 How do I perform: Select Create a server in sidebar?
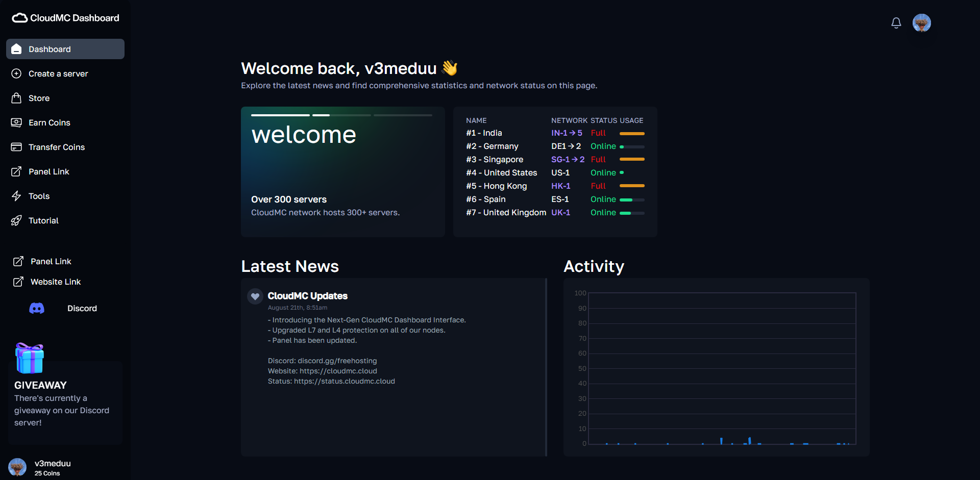[x=58, y=73]
